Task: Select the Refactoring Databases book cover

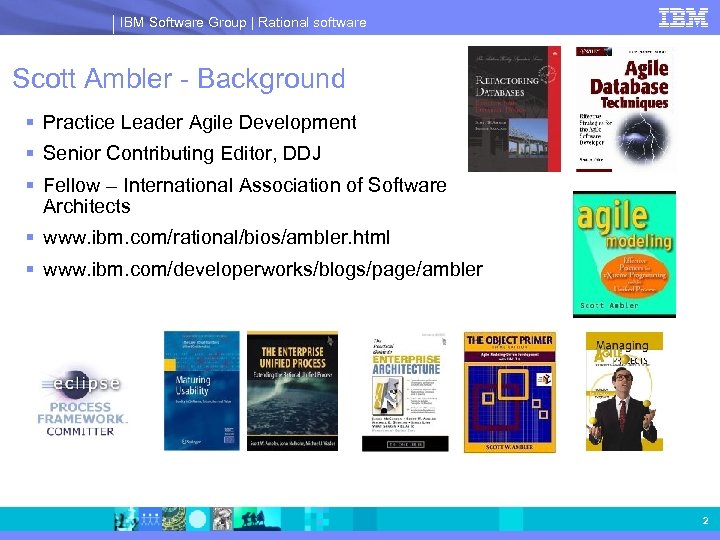Action: coord(514,109)
